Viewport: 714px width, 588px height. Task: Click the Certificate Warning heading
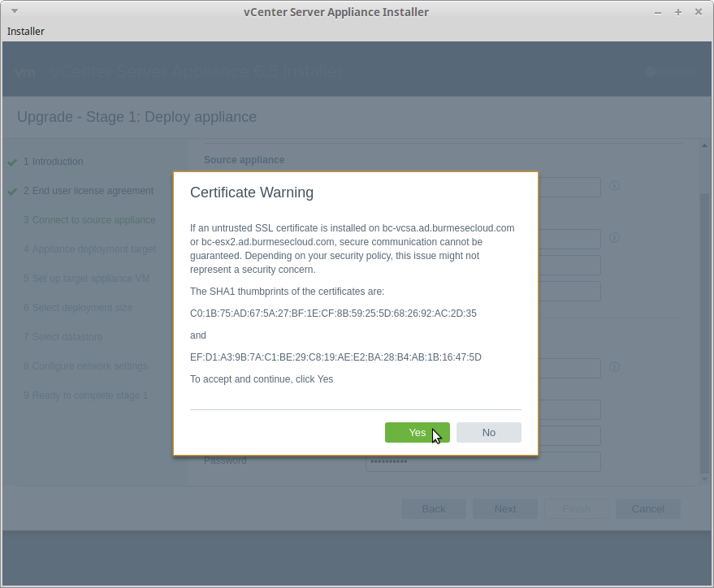tap(252, 192)
